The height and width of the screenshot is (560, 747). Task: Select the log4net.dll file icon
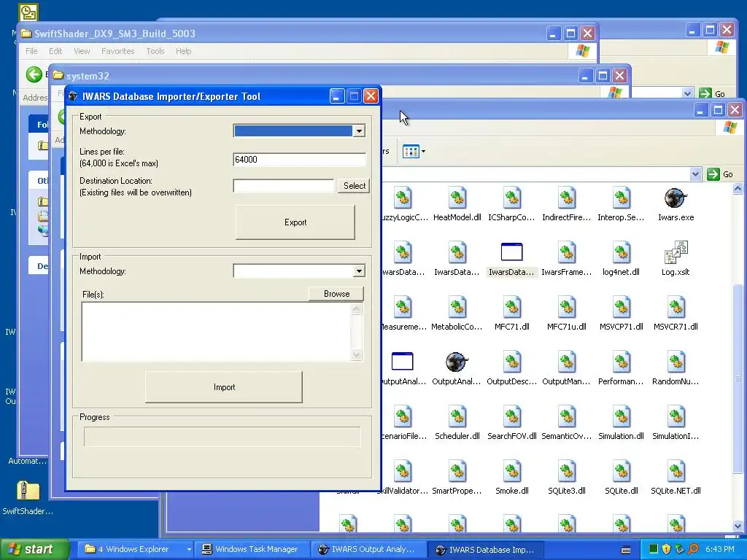(x=622, y=253)
